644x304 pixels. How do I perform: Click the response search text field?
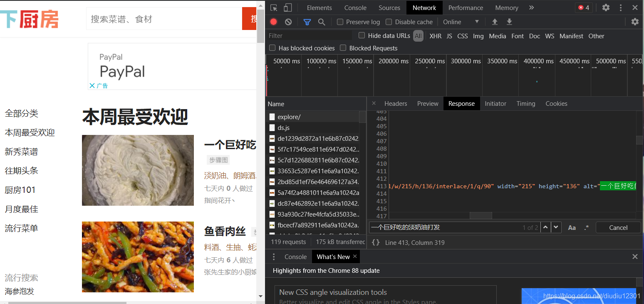pyautogui.click(x=445, y=227)
